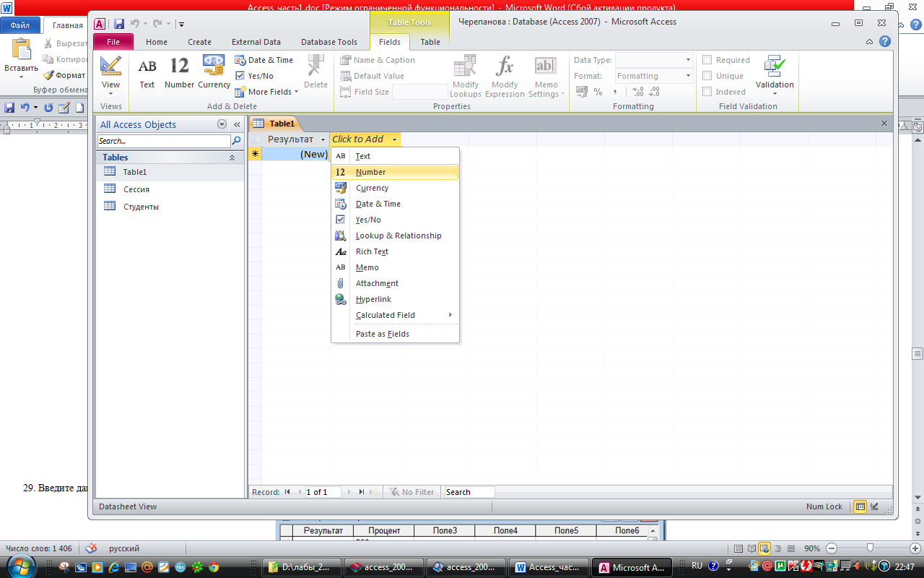Click Paste as Fields menu entry
Image resolution: width=924 pixels, height=578 pixels.
pos(395,334)
